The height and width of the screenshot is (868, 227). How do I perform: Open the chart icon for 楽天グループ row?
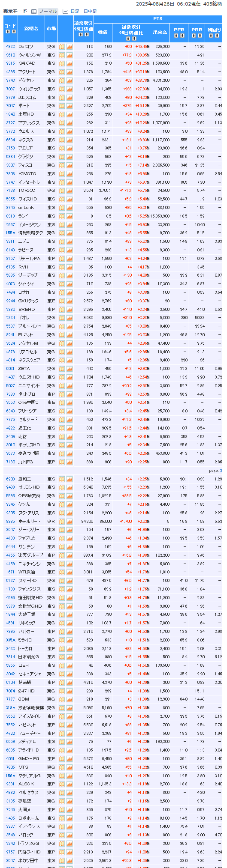70,555
